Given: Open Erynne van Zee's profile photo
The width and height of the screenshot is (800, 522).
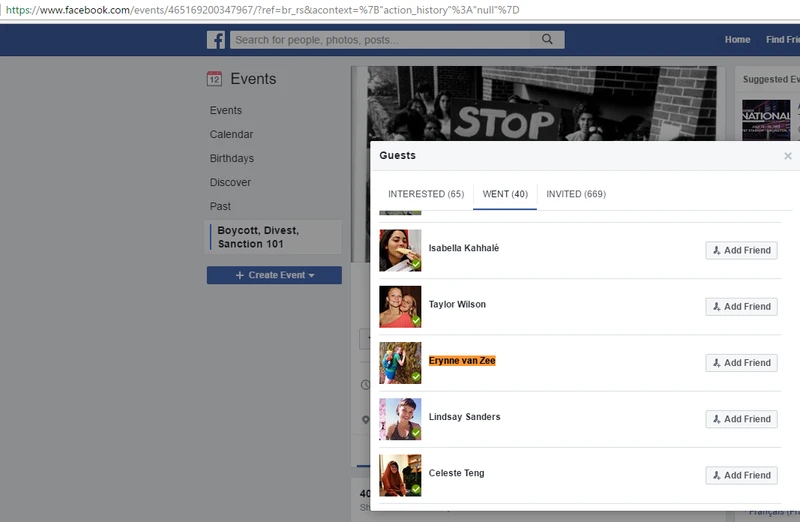Looking at the screenshot, I should point(400,363).
